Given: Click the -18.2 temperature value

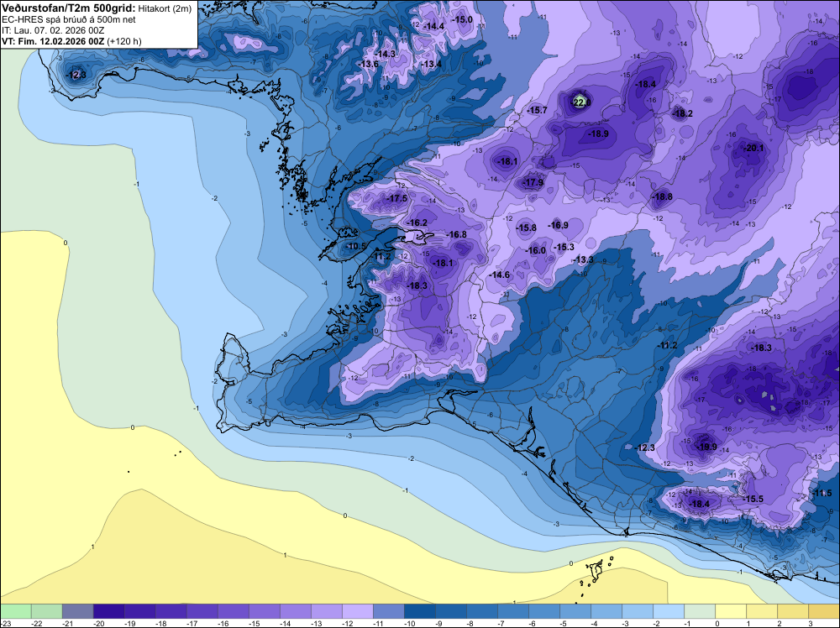Looking at the screenshot, I should (680, 113).
